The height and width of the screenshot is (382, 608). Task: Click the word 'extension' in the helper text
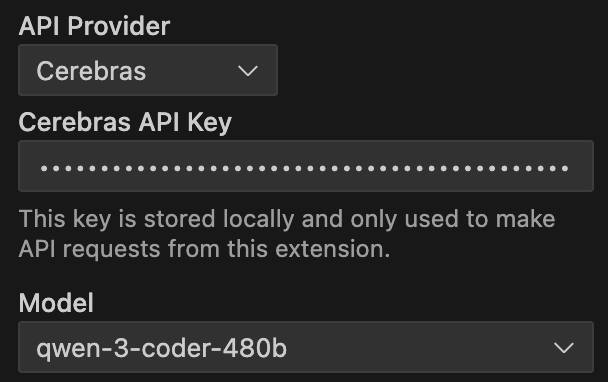[332, 249]
